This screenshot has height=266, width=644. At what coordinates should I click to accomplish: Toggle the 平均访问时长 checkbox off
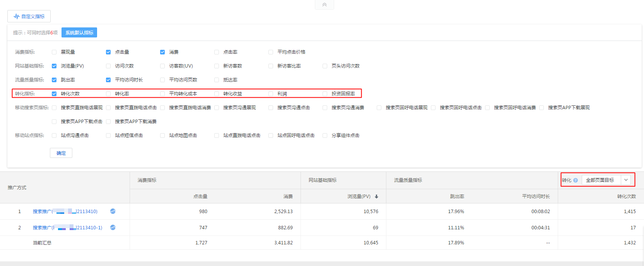click(108, 80)
